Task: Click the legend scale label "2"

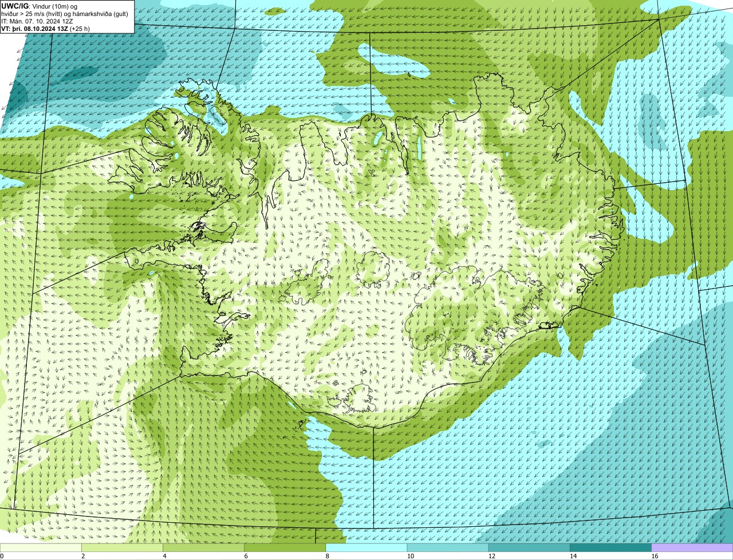Action: [83, 556]
